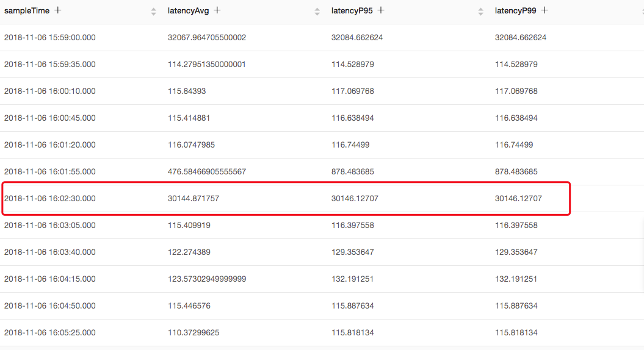Click latencyP99 value 116.638494
The width and height of the screenshot is (644, 350).
pyautogui.click(x=516, y=118)
